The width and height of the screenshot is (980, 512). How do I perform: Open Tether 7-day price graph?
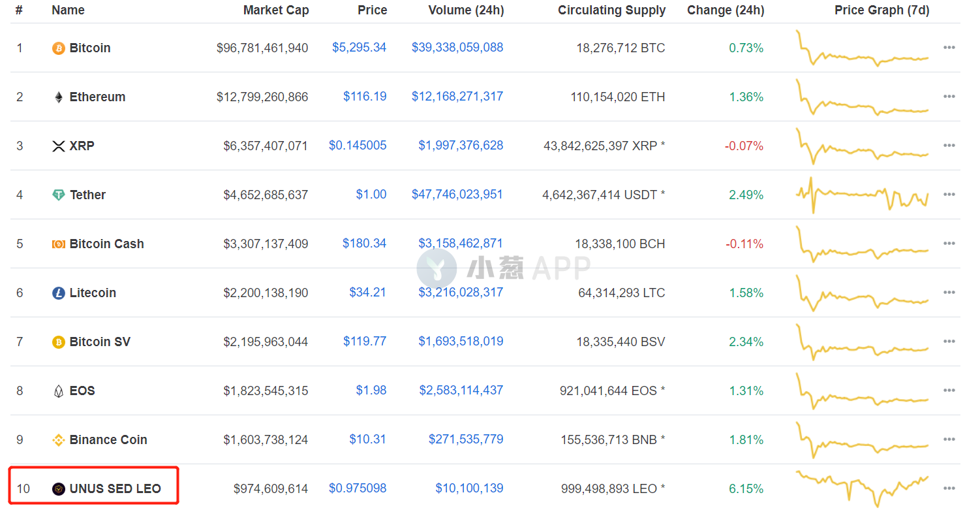tap(862, 195)
